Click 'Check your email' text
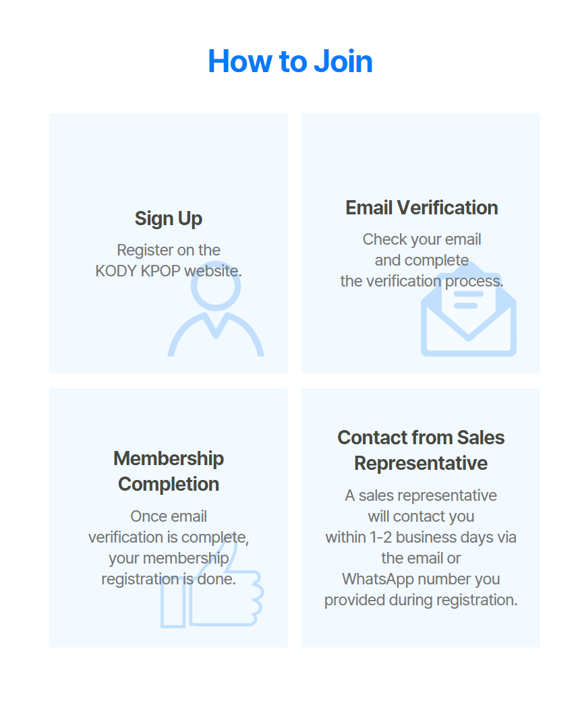580x728 pixels. tap(422, 239)
